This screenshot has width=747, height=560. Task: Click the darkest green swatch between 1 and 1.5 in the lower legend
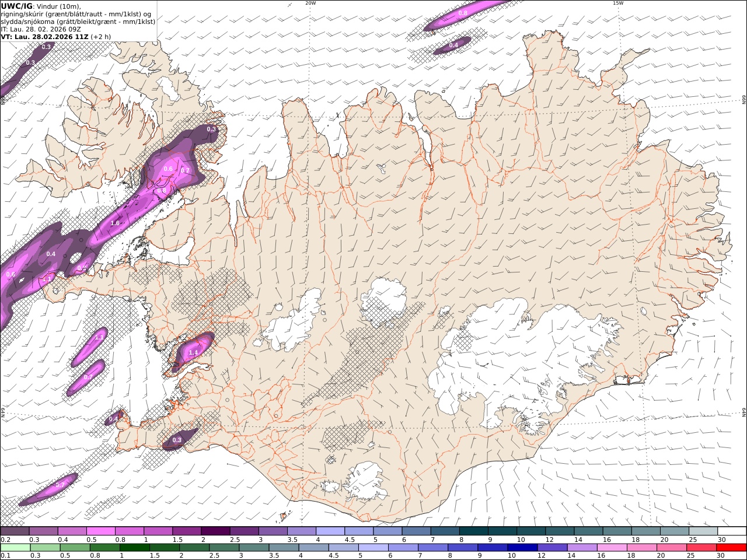134,548
